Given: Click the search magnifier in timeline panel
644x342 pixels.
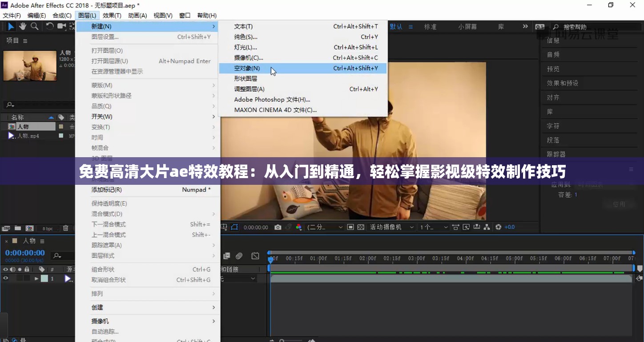Looking at the screenshot, I should [56, 256].
